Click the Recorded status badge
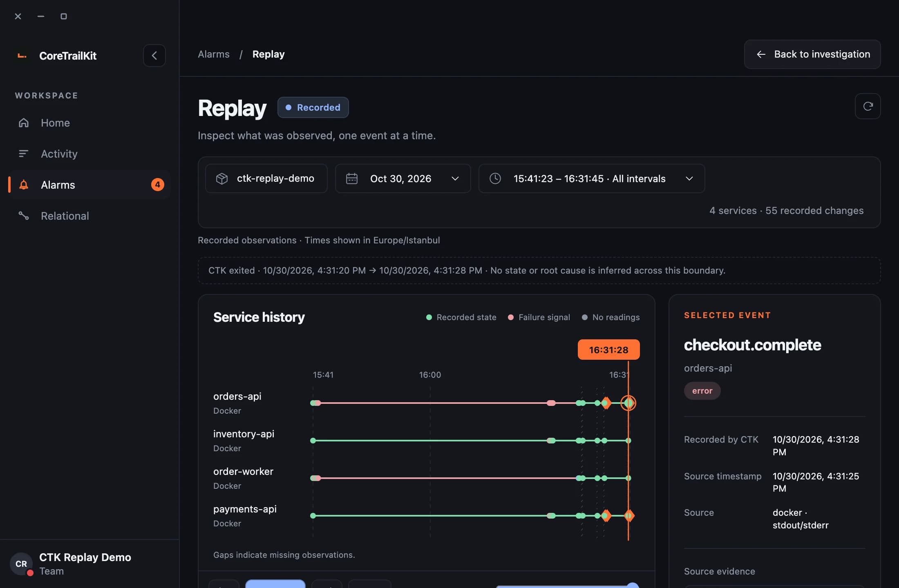Image resolution: width=899 pixels, height=588 pixels. point(313,107)
